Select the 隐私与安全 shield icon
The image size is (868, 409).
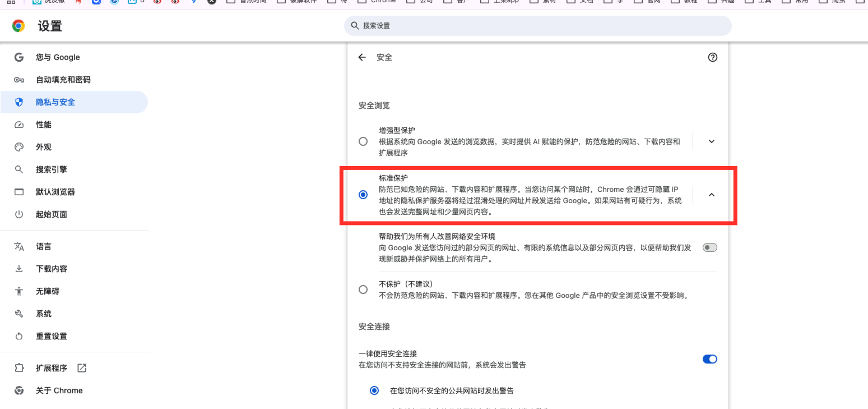19,102
